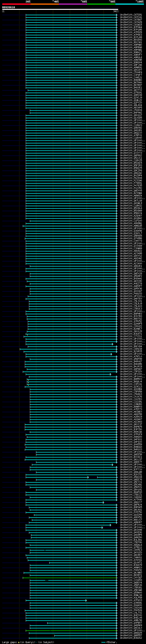The image size is (146, 644).
Task: Select hit label UniRef100_B9RK17
Action: (131, 53)
